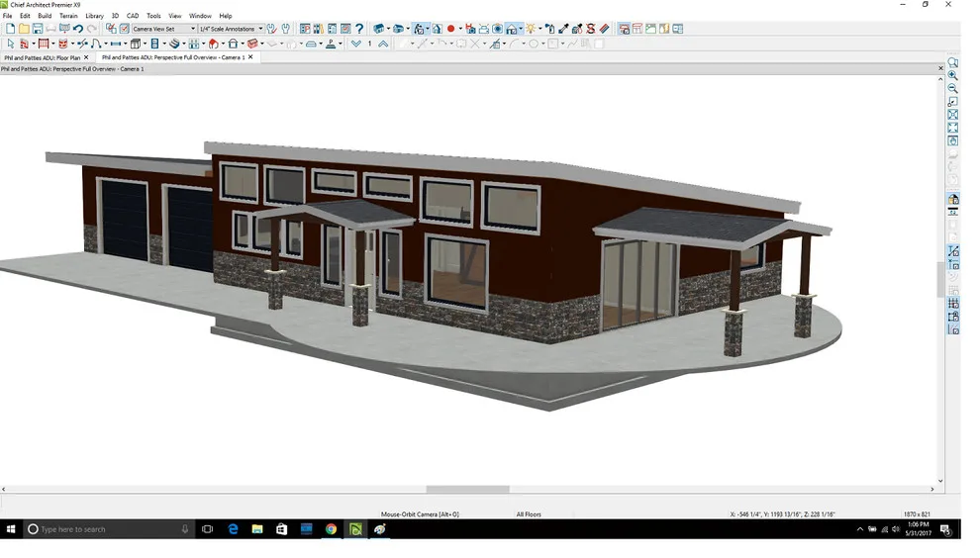This screenshot has width=980, height=558.
Task: Click the red Record button icon
Action: (450, 29)
